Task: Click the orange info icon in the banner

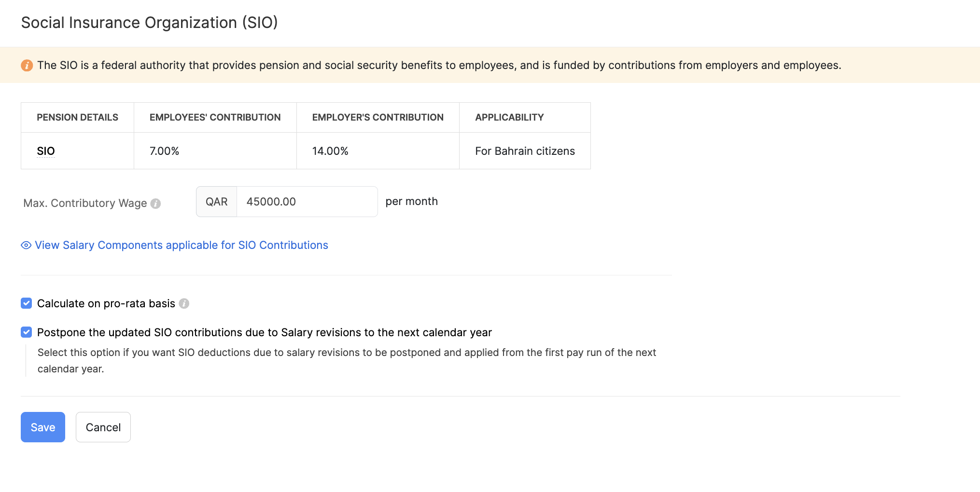Action: 27,65
